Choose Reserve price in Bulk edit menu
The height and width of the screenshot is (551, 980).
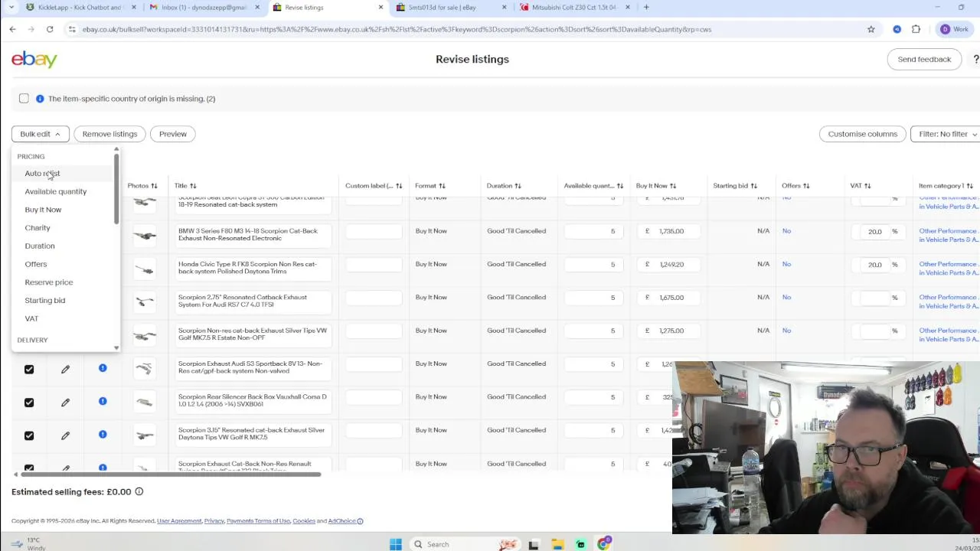[x=49, y=282]
